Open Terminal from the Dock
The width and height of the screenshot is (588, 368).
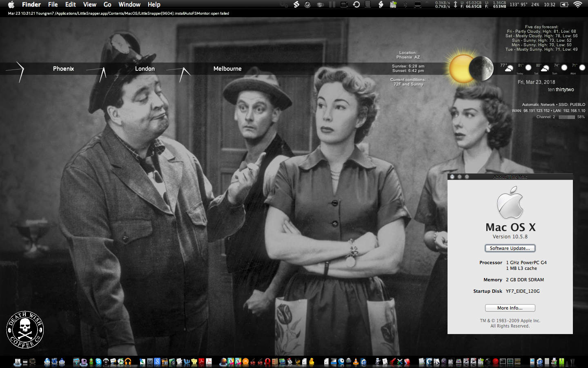click(503, 362)
